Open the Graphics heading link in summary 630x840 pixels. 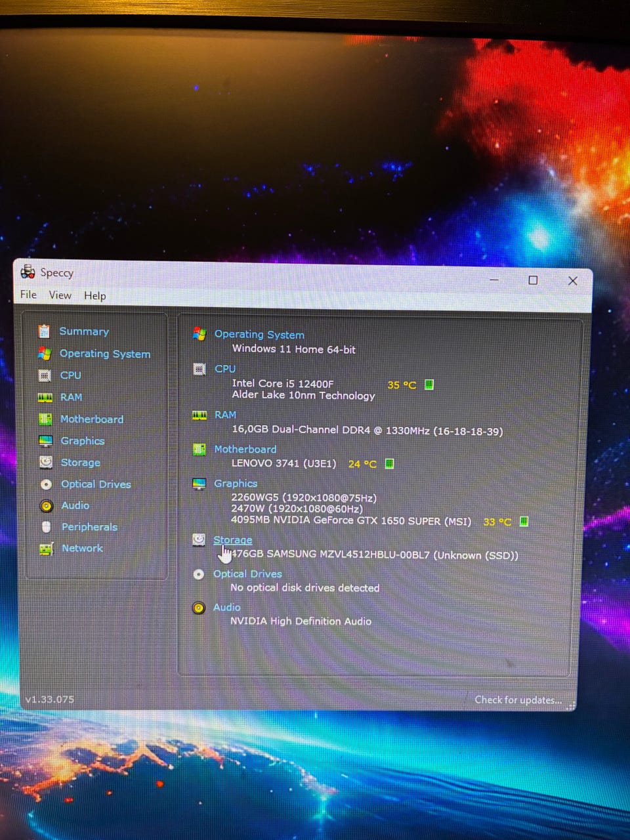pos(236,484)
